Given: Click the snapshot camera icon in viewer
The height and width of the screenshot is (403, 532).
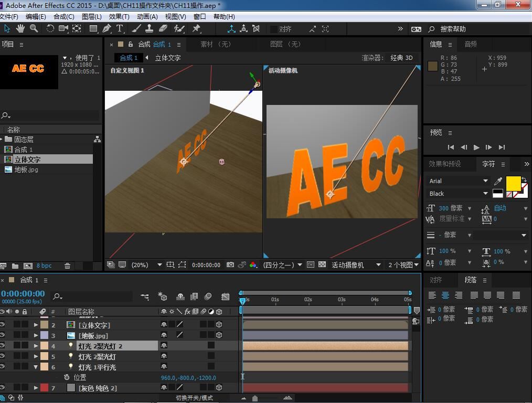Looking at the screenshot, I should click(230, 264).
